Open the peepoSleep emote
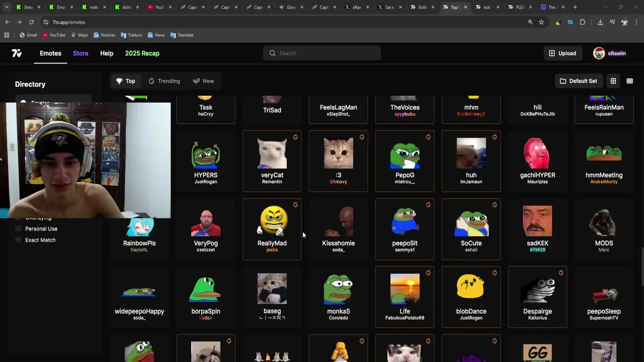The width and height of the screenshot is (644, 362). click(x=604, y=297)
